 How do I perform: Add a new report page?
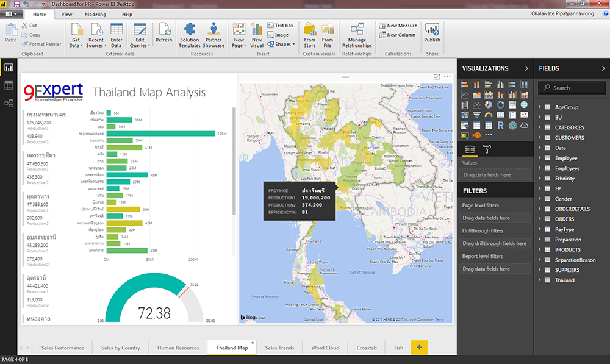[419, 348]
